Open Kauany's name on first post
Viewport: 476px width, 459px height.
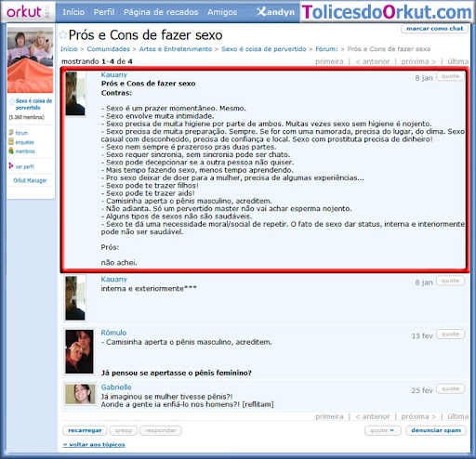114,74
